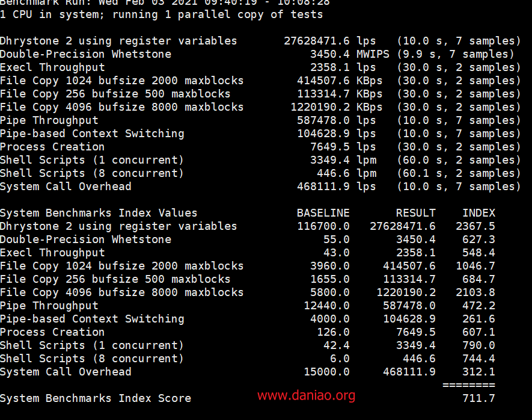The image size is (532, 420).
Task: Select the Context Switching index 261.6
Action: (478, 319)
